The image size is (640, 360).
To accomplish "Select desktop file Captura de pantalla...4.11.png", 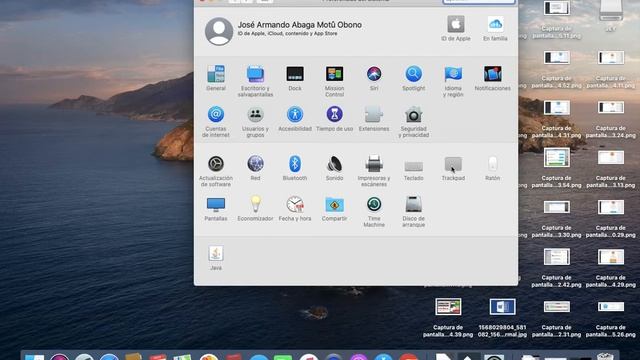I will point(611,58).
